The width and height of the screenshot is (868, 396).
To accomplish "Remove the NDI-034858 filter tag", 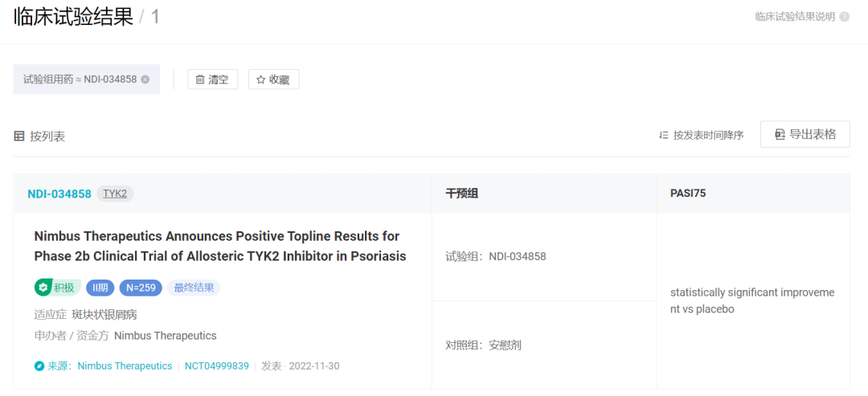I will [145, 80].
